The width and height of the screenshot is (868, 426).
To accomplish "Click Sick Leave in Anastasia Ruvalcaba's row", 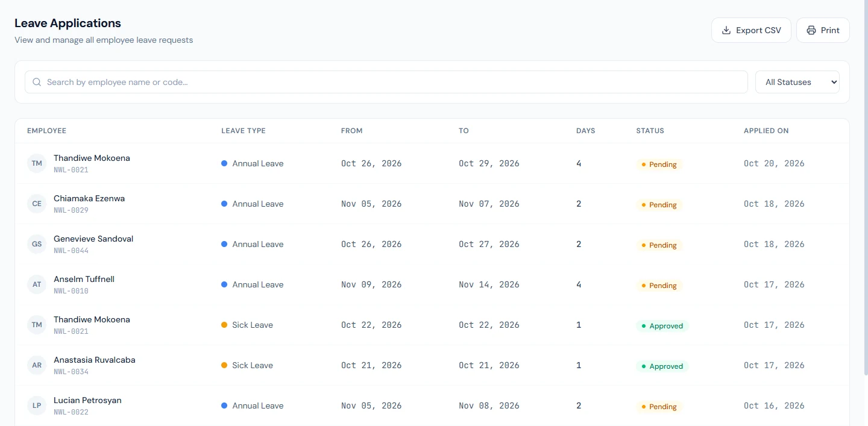I will tap(253, 365).
